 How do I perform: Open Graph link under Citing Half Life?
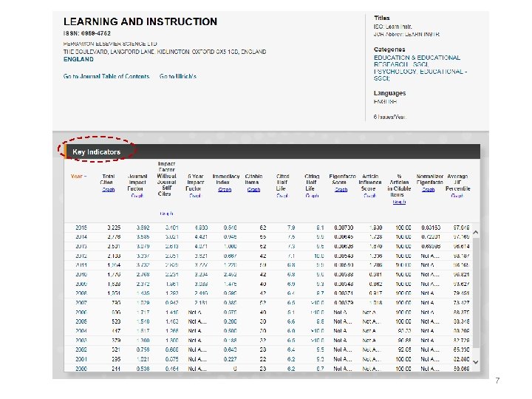point(312,196)
